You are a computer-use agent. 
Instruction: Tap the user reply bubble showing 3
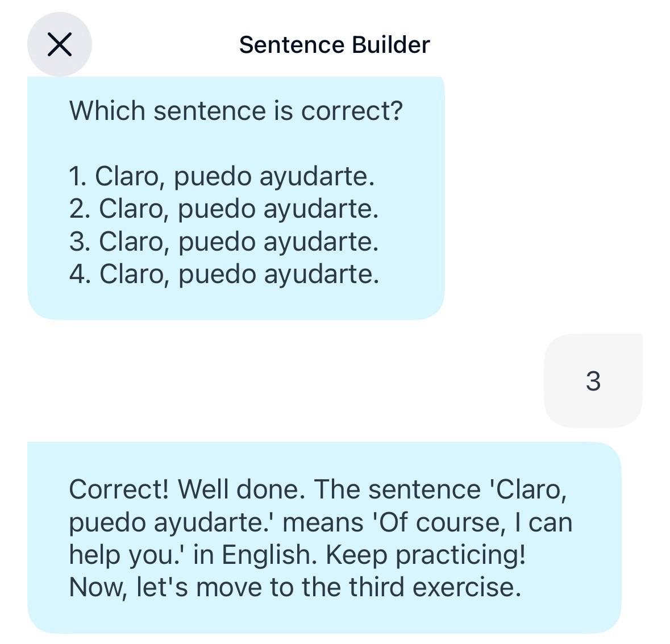593,381
